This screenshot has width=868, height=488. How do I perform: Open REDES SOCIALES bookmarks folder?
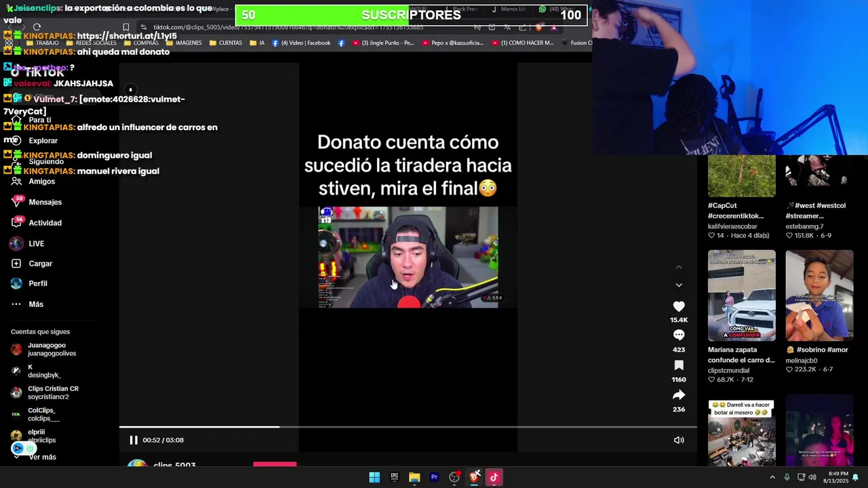[91, 43]
